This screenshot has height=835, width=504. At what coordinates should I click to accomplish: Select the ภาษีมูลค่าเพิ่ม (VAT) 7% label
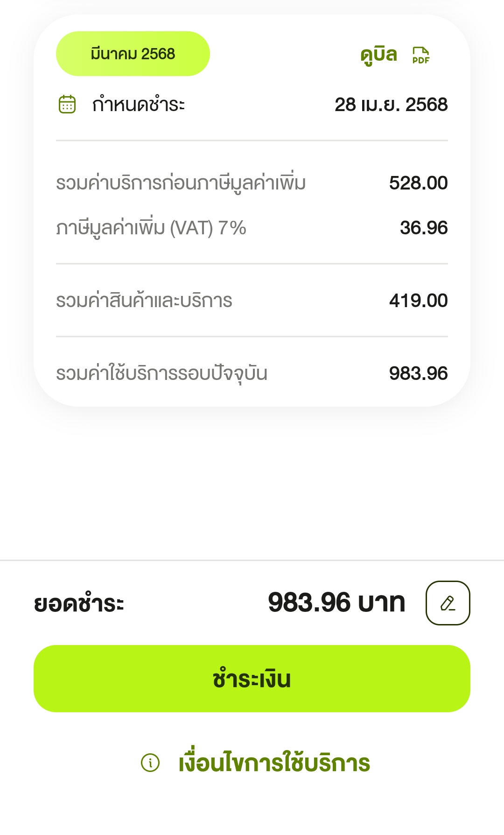[151, 228]
